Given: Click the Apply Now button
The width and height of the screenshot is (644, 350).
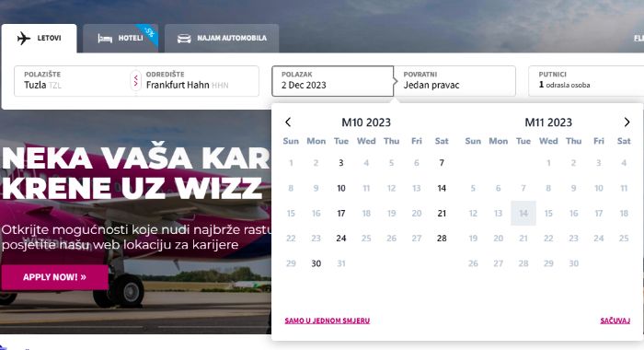Looking at the screenshot, I should 54,277.
